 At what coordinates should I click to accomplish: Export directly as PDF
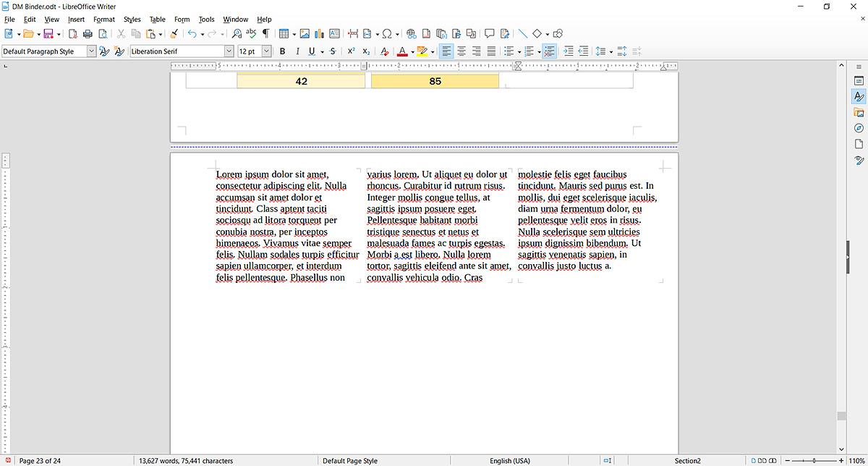pyautogui.click(x=73, y=33)
